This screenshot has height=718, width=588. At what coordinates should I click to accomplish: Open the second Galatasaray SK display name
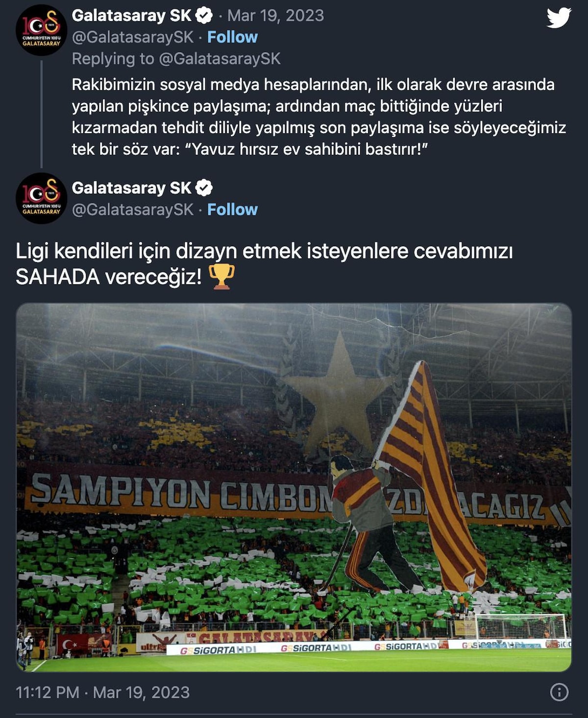[x=131, y=188]
